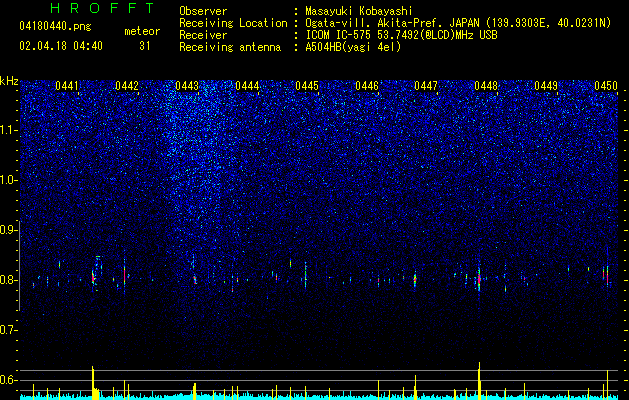Click the 0448 time marker
Screen dimensions: 629x400
[486, 86]
